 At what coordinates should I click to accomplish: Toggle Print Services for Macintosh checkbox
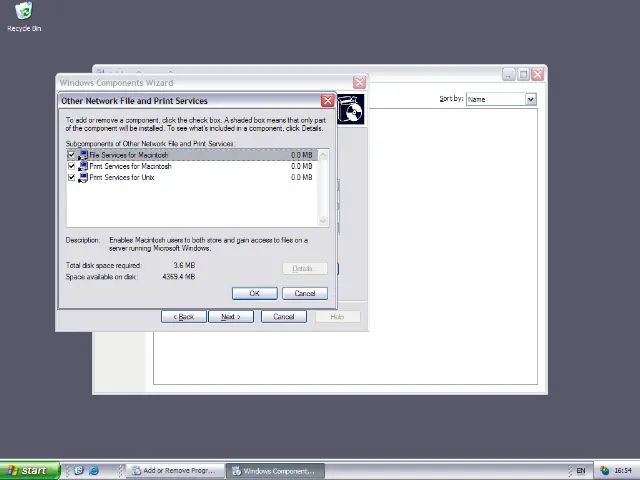click(71, 166)
